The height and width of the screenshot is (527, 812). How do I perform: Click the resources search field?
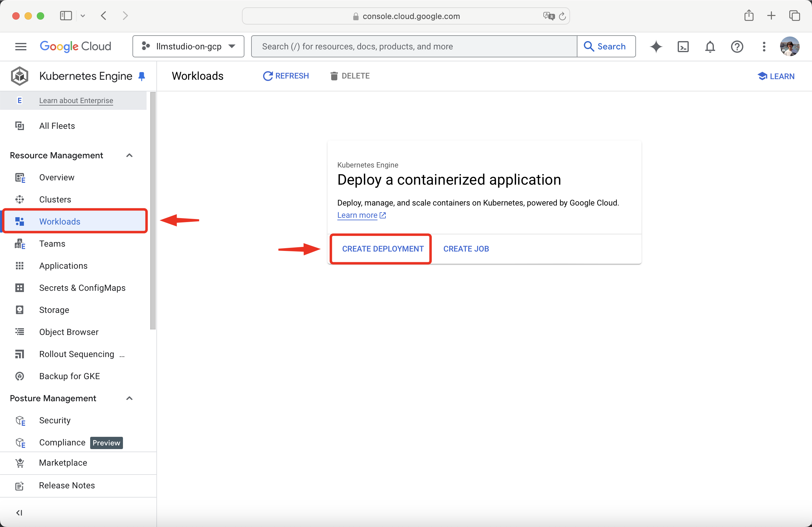pos(414,46)
